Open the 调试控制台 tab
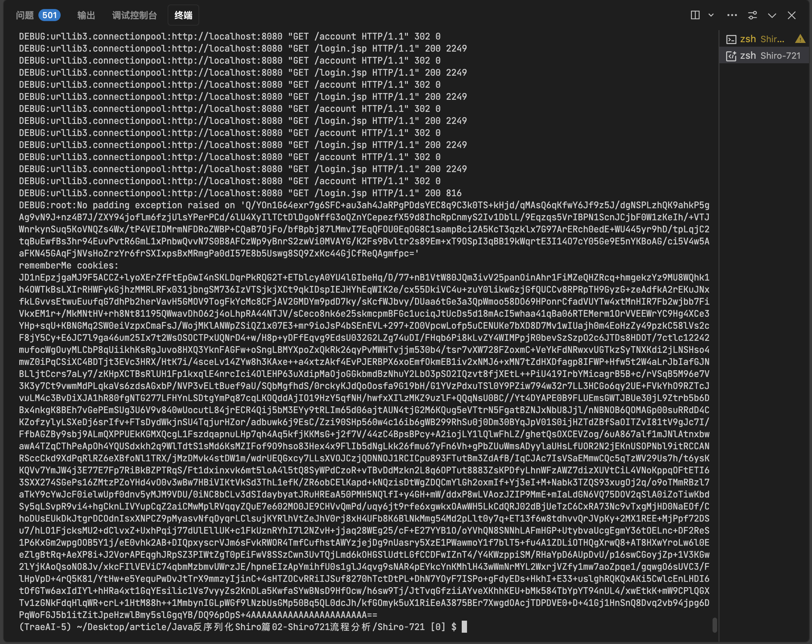Image resolution: width=812 pixels, height=644 pixels. point(134,15)
